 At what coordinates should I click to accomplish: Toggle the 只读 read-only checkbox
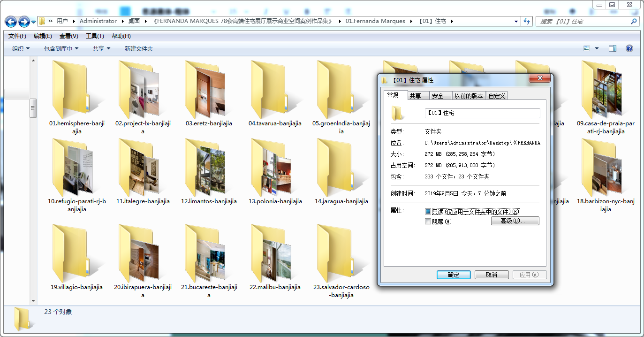[428, 212]
